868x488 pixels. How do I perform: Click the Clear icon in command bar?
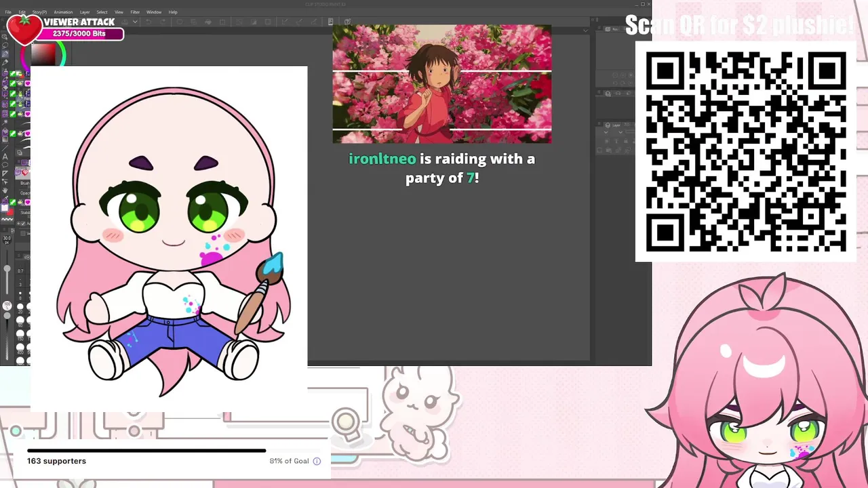(180, 22)
